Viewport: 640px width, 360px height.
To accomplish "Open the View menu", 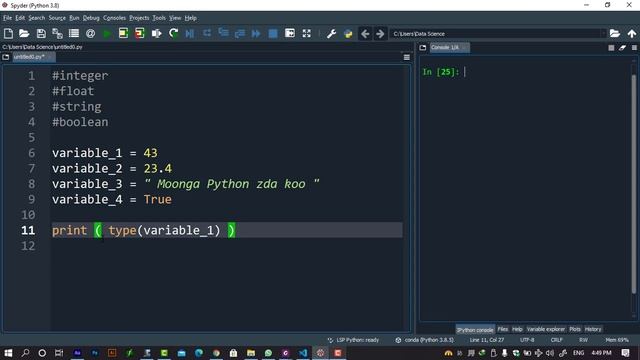I will [175, 18].
